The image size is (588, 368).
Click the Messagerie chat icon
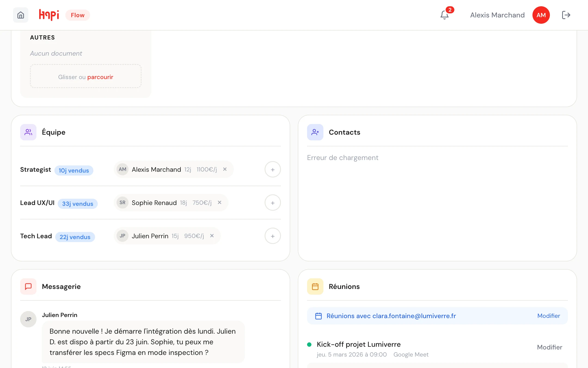tap(28, 286)
